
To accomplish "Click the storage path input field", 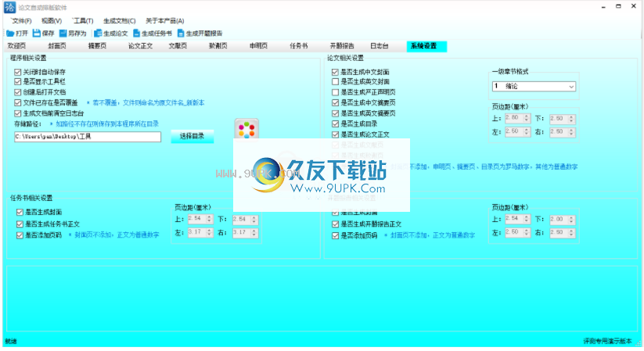I will [88, 137].
